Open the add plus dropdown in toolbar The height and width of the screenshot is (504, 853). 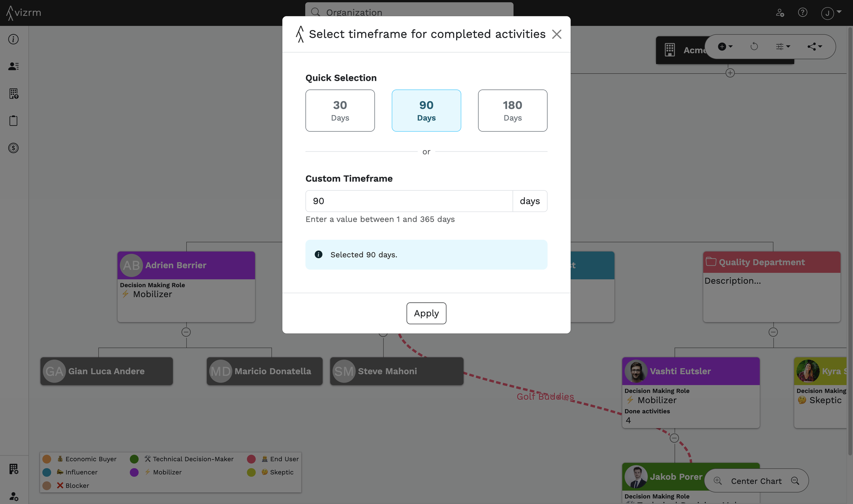pyautogui.click(x=725, y=46)
